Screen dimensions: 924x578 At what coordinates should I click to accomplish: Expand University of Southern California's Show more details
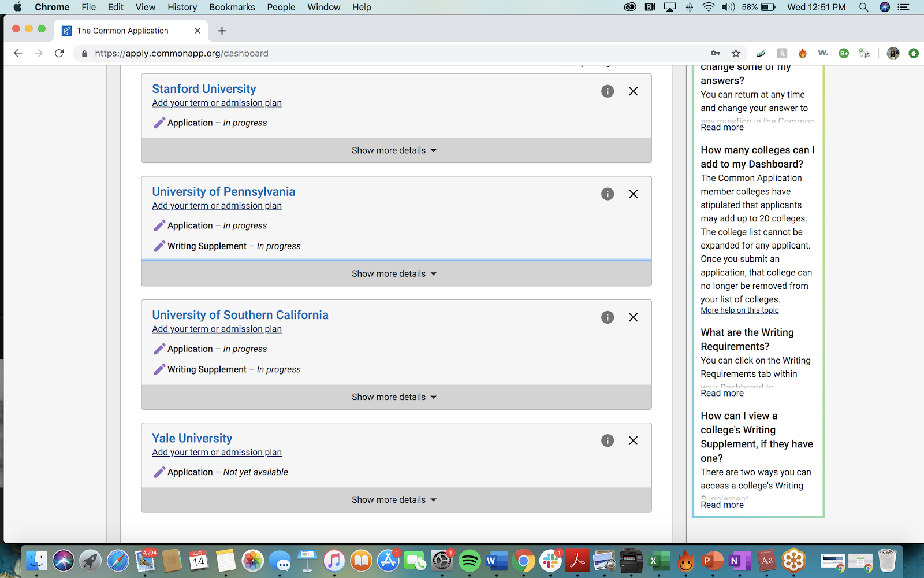[396, 397]
